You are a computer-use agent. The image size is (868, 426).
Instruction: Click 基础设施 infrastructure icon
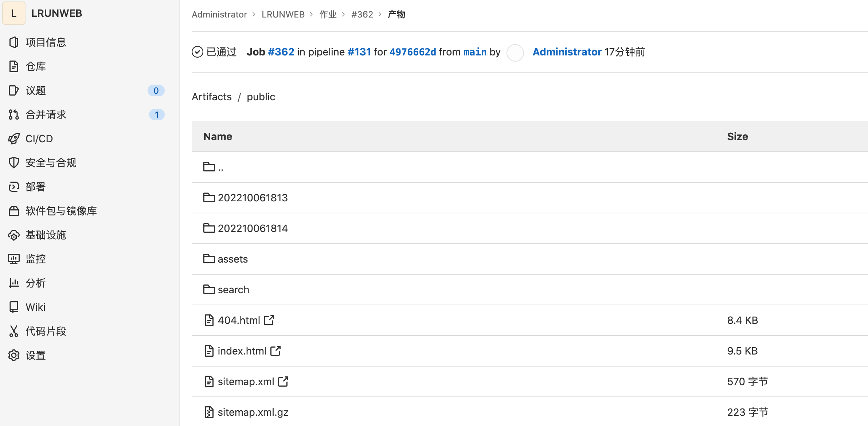pos(14,235)
